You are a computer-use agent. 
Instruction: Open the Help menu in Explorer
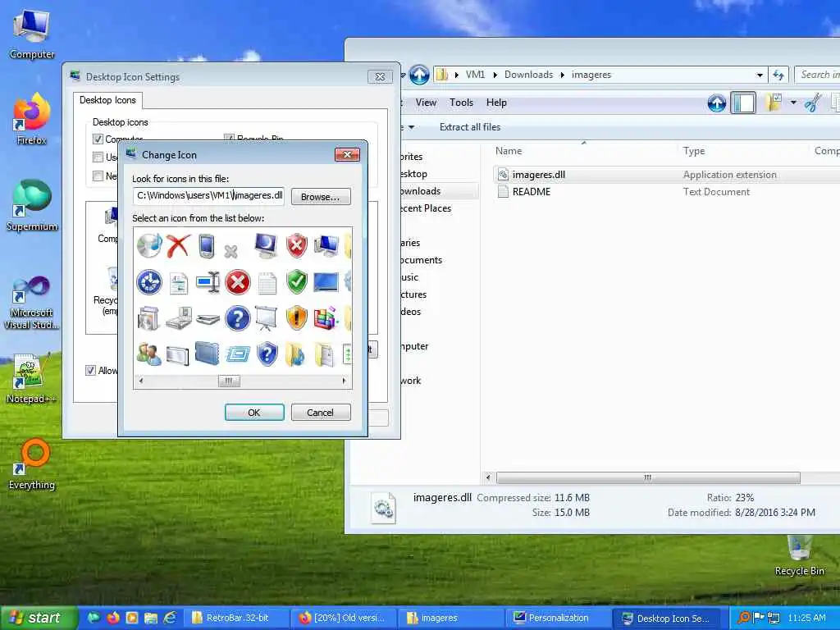point(496,103)
